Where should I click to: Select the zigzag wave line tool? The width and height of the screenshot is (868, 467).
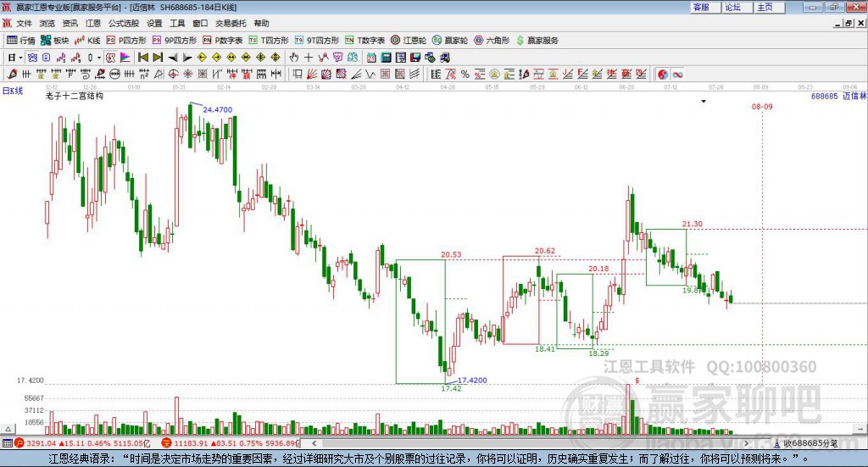(x=370, y=74)
